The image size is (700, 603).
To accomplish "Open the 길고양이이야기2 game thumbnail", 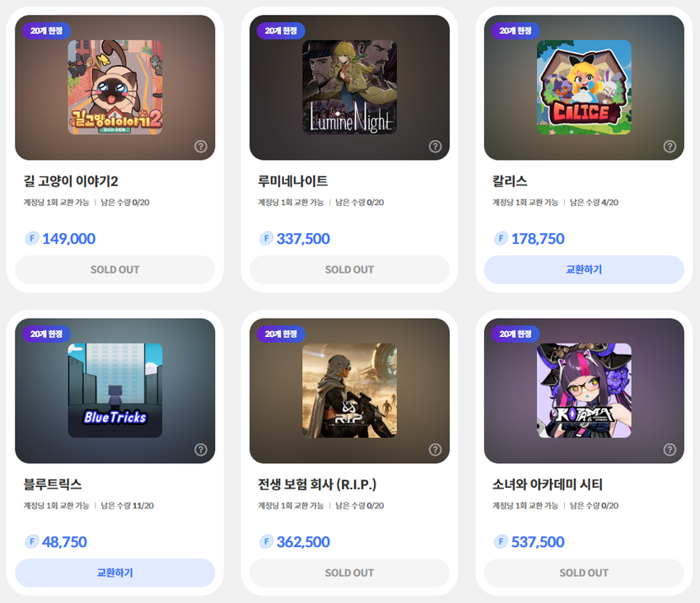I will click(x=114, y=87).
